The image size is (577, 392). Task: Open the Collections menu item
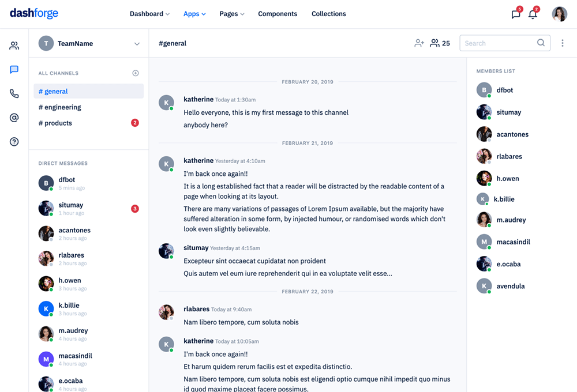pyautogui.click(x=329, y=14)
